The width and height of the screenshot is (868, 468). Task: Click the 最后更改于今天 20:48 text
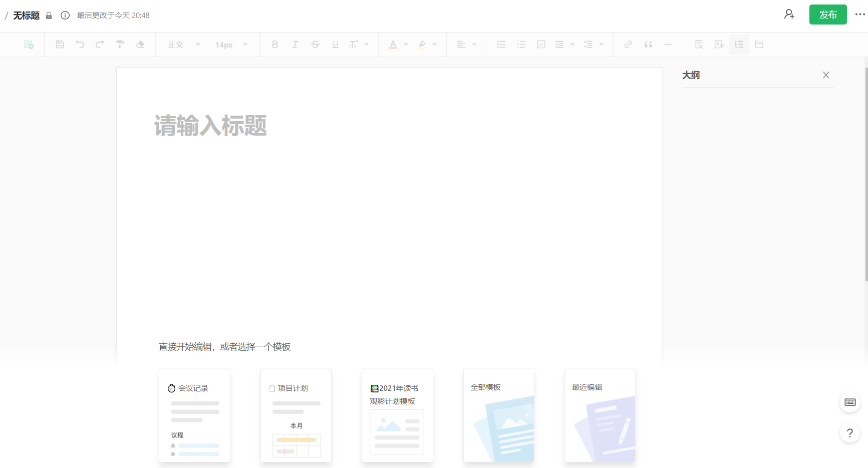pyautogui.click(x=113, y=16)
